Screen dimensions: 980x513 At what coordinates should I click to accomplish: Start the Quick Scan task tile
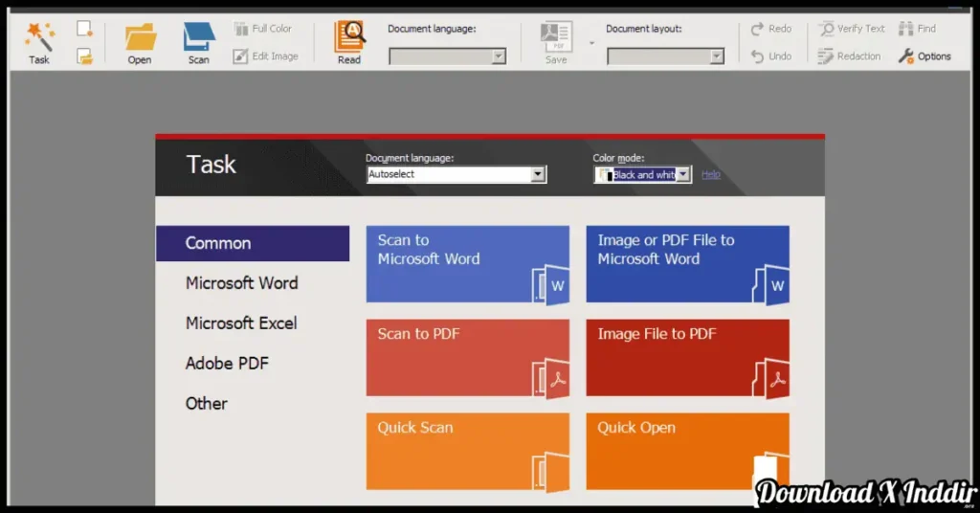[x=467, y=452]
